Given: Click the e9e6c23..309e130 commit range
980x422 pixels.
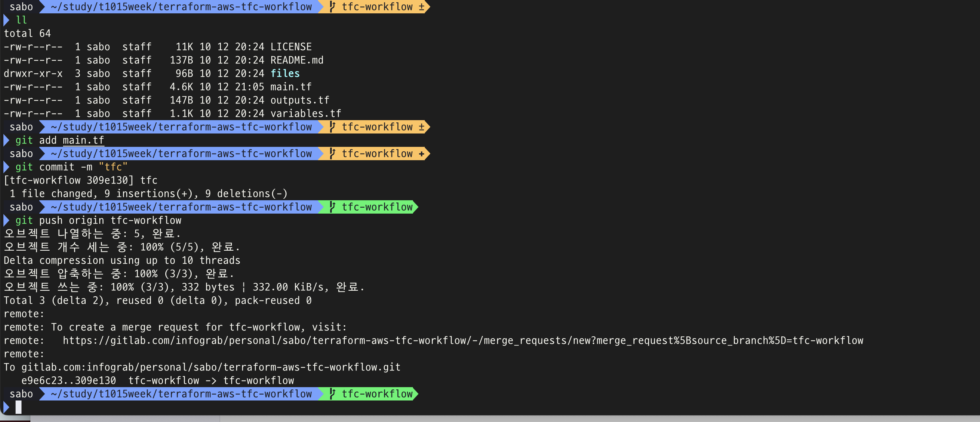Looking at the screenshot, I should [69, 380].
